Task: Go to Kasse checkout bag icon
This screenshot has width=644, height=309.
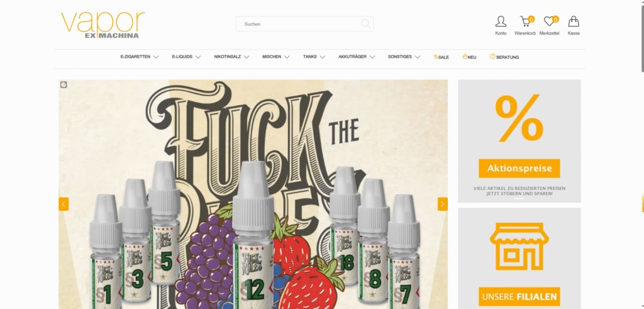Action: click(x=574, y=22)
